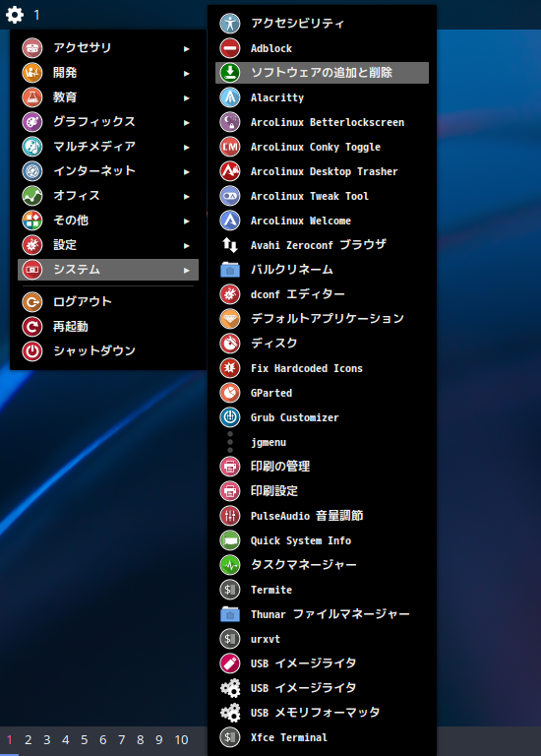Click the Grub Customizer icon
Viewport: 541px width, 756px height.
(x=230, y=417)
